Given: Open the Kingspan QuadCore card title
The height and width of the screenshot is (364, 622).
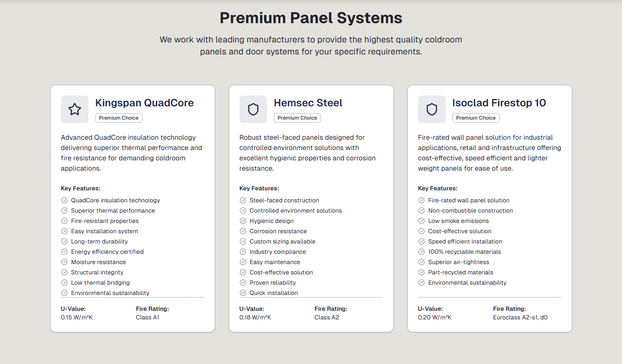Looking at the screenshot, I should 144,103.
